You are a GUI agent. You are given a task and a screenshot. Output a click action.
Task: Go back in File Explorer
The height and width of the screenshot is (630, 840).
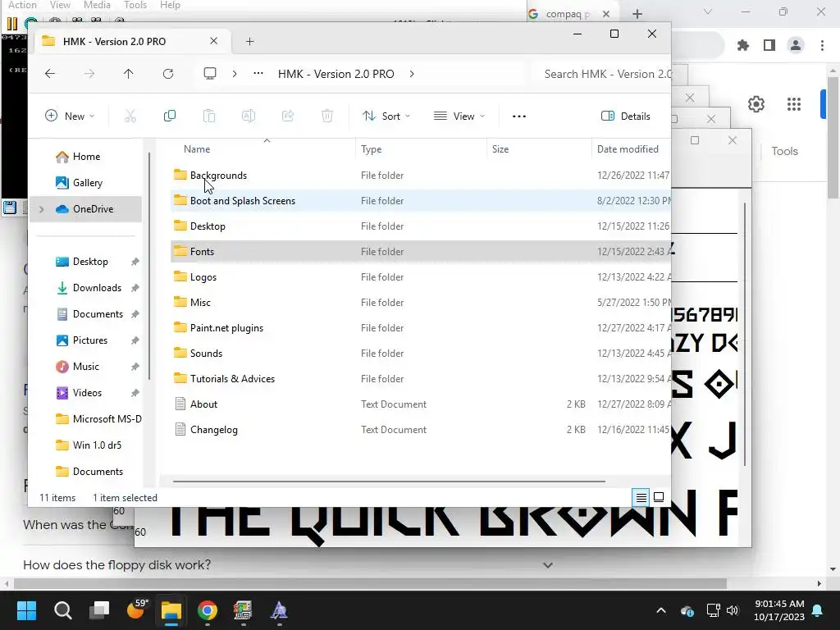tap(50, 74)
